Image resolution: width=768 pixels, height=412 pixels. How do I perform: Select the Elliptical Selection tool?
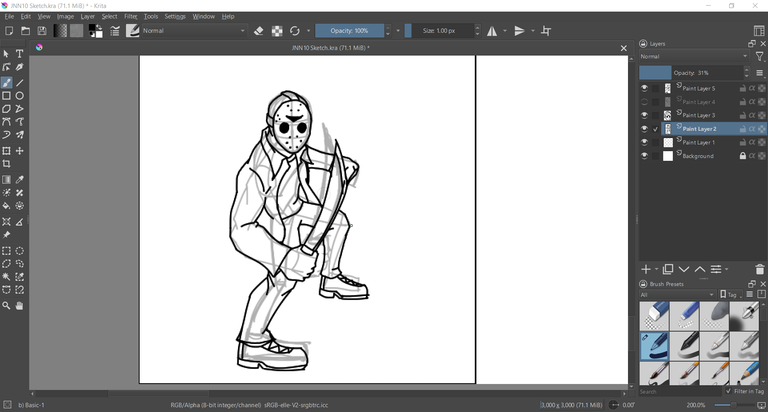click(x=20, y=251)
